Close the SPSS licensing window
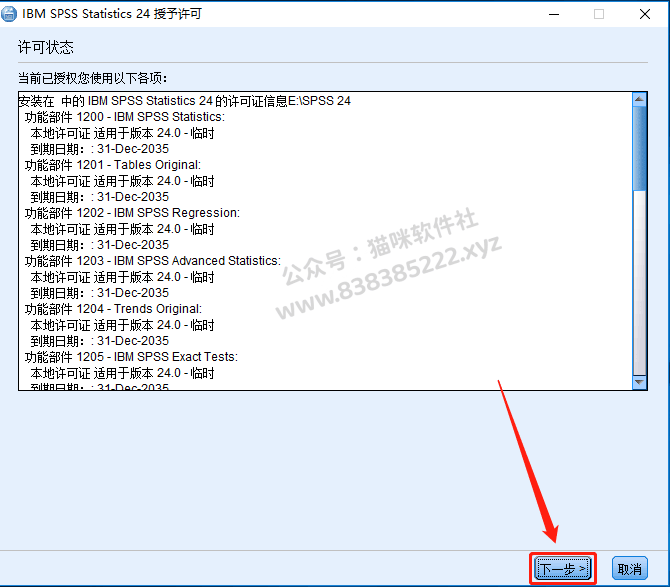670x587 pixels. pos(645,14)
